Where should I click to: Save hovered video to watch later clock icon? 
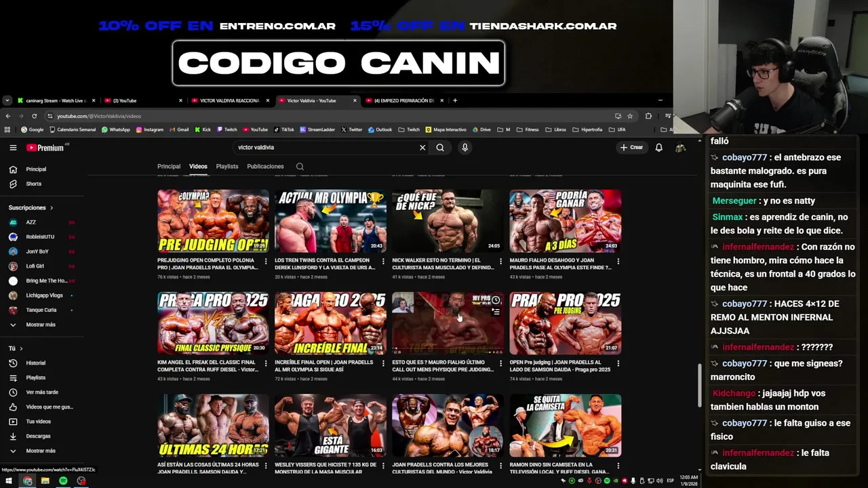click(496, 300)
